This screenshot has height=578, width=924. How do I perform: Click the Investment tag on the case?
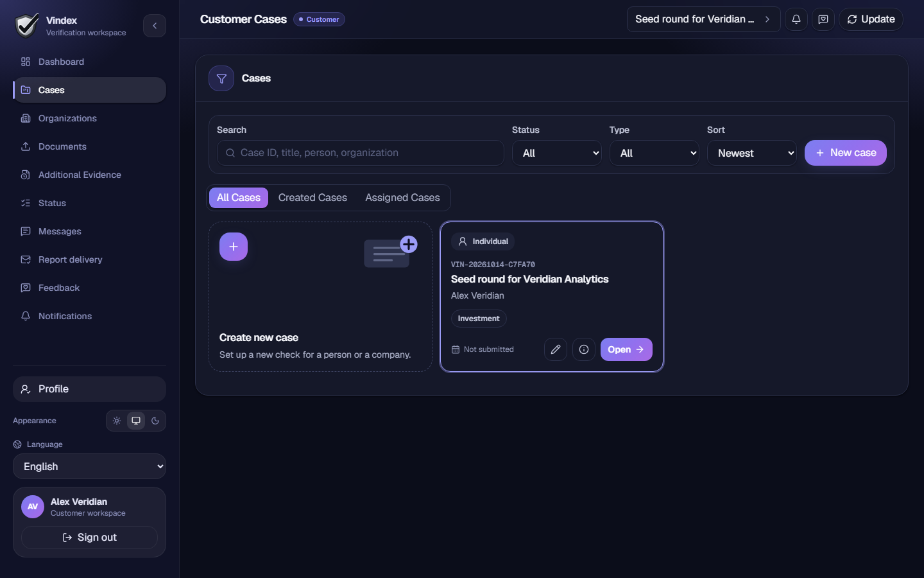tap(479, 319)
